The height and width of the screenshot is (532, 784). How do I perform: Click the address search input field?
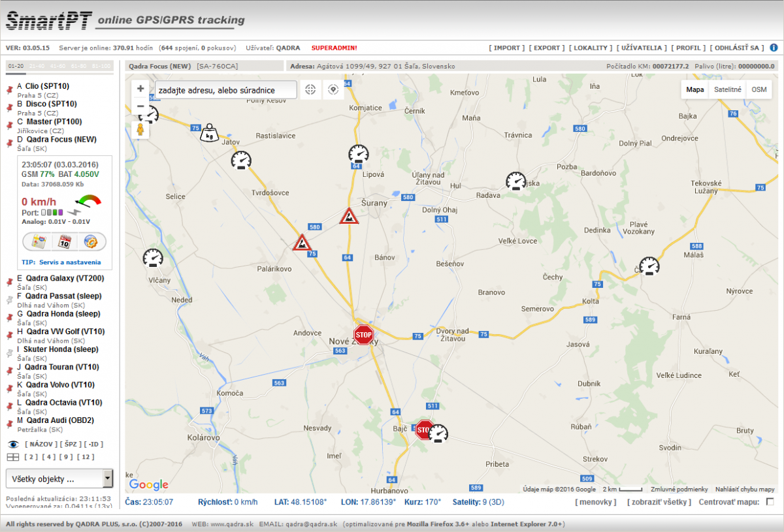click(224, 90)
